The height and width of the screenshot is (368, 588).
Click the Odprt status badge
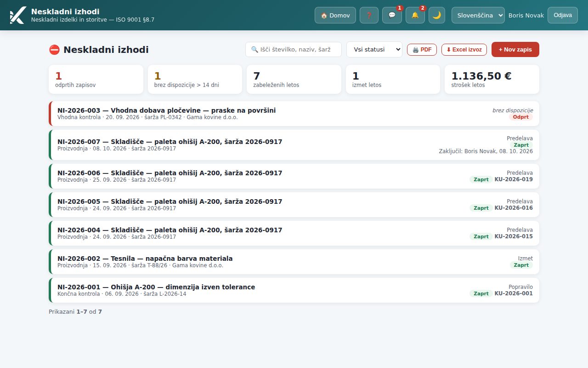(521, 117)
